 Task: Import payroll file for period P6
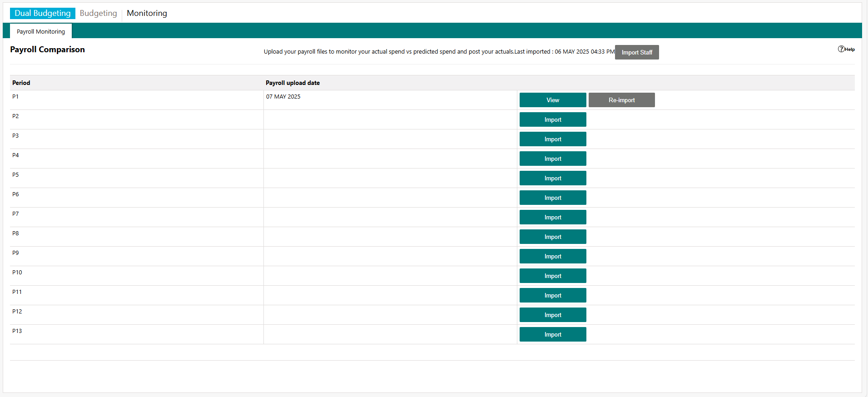tap(553, 198)
